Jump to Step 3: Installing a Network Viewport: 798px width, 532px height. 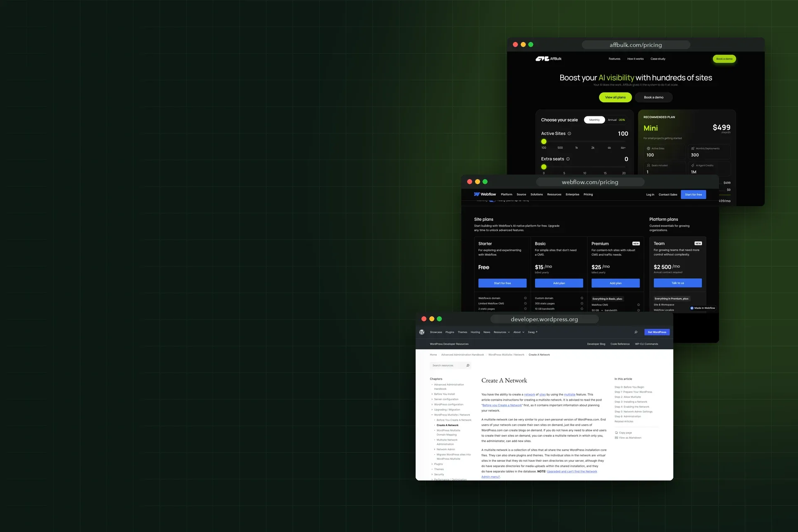[x=631, y=402]
